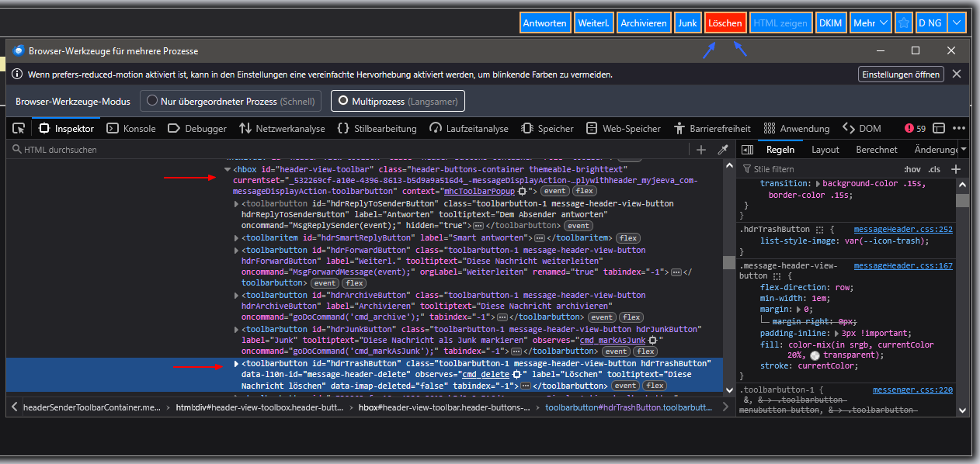The width and height of the screenshot is (980, 464).
Task: Click the 'Einstellungen öffnen' button
Action: click(901, 74)
